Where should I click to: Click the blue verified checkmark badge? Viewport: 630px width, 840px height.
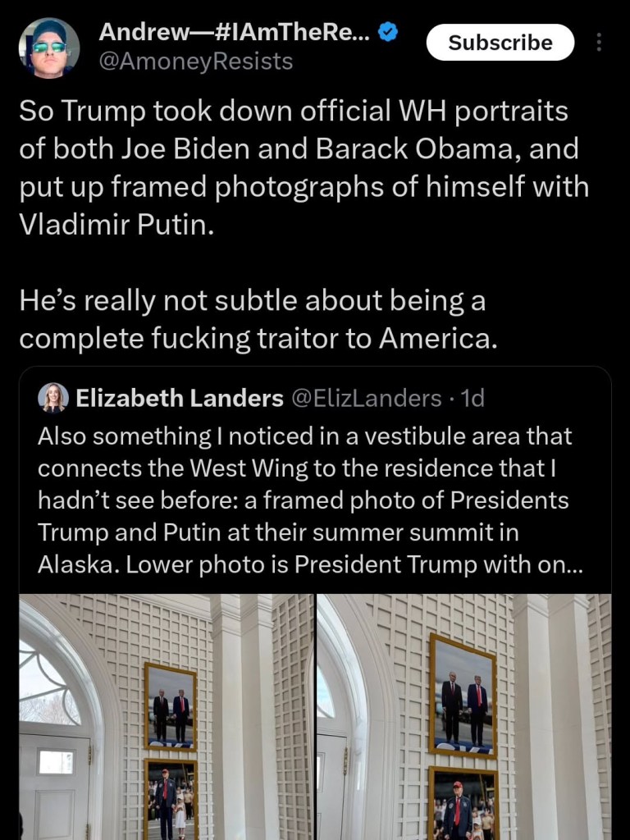click(387, 32)
